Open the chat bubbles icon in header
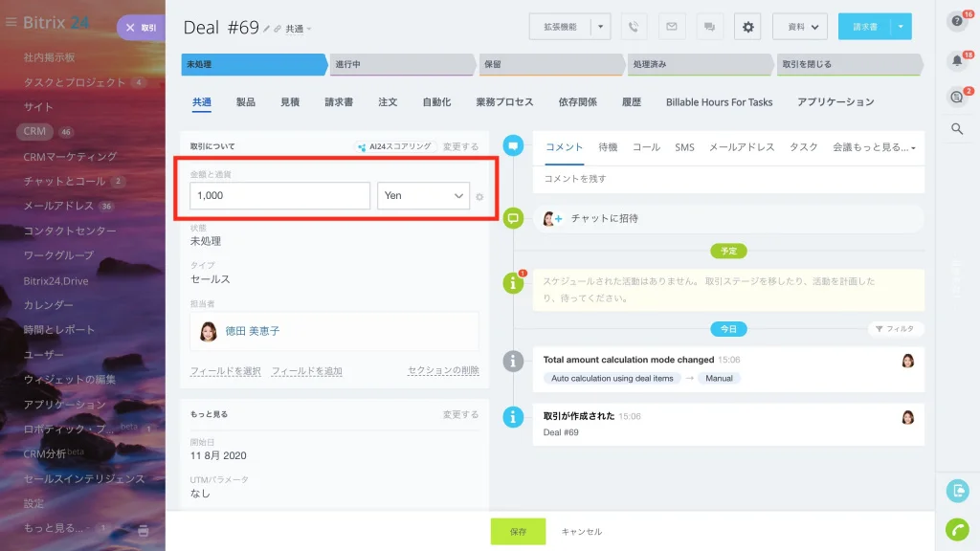 point(709,27)
